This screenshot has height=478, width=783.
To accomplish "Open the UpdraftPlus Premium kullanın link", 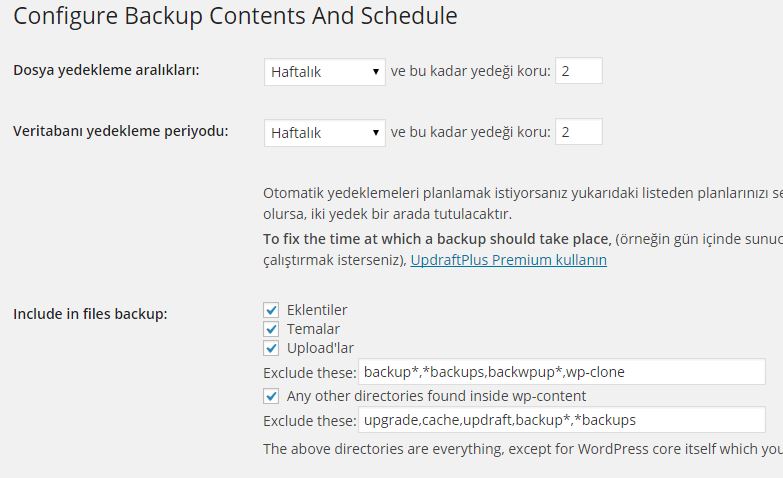I will pyautogui.click(x=508, y=260).
